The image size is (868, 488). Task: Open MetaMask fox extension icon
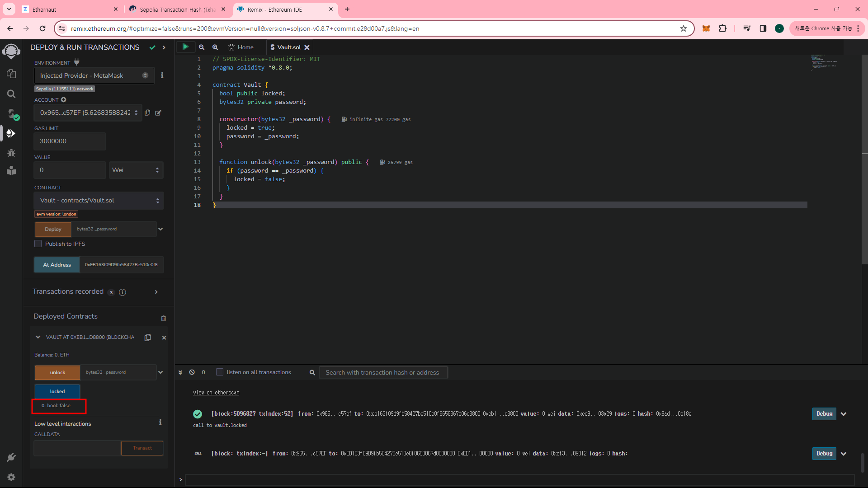tap(706, 28)
